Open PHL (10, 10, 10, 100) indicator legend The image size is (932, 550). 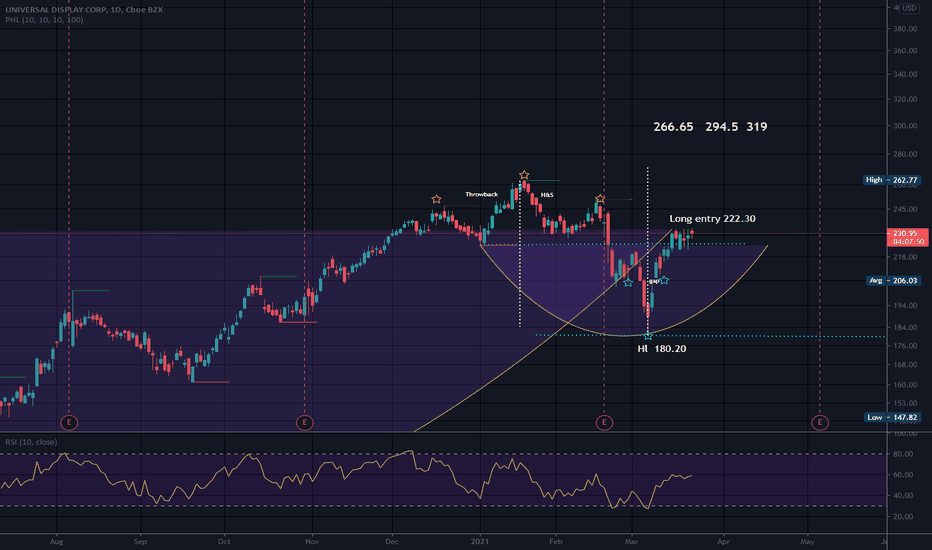click(45, 20)
